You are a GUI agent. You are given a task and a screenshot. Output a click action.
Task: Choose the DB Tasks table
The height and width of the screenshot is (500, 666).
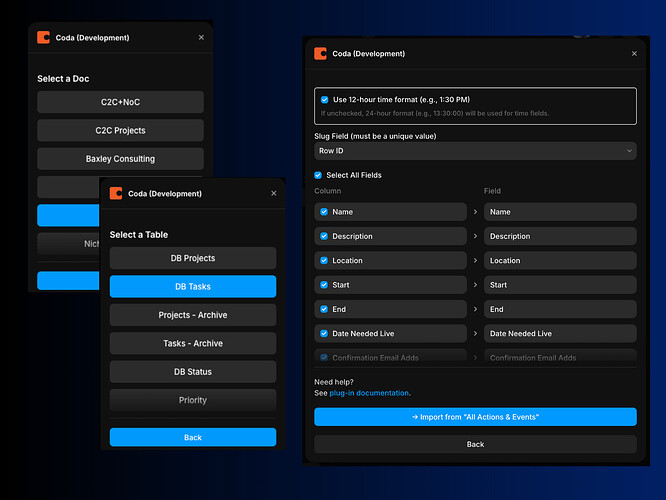coord(193,286)
